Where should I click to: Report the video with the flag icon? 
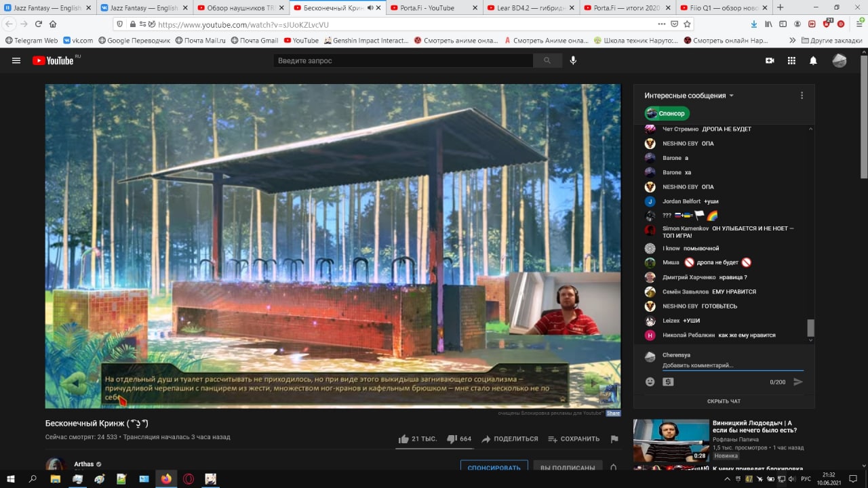(x=614, y=439)
